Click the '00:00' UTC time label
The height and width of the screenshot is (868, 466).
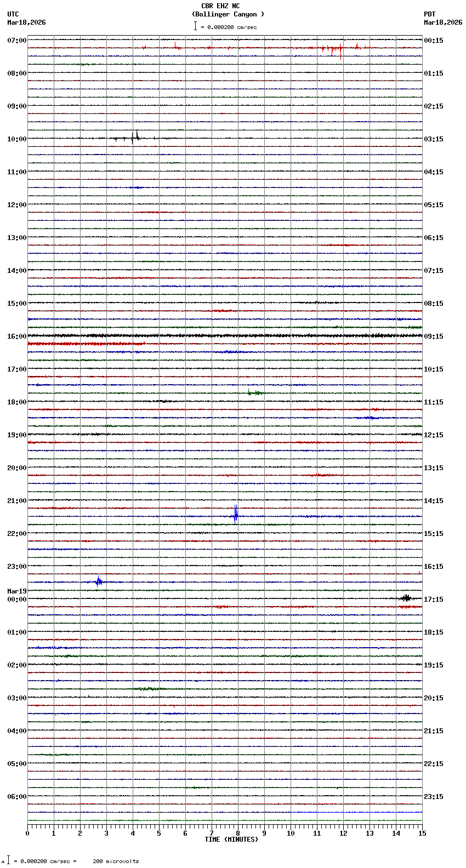point(16,599)
